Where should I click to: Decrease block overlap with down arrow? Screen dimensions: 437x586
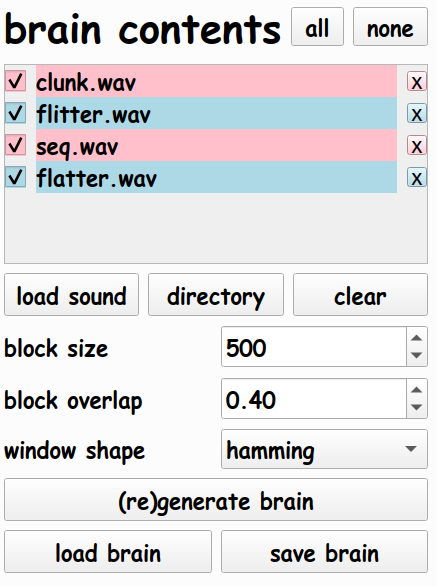click(x=416, y=407)
